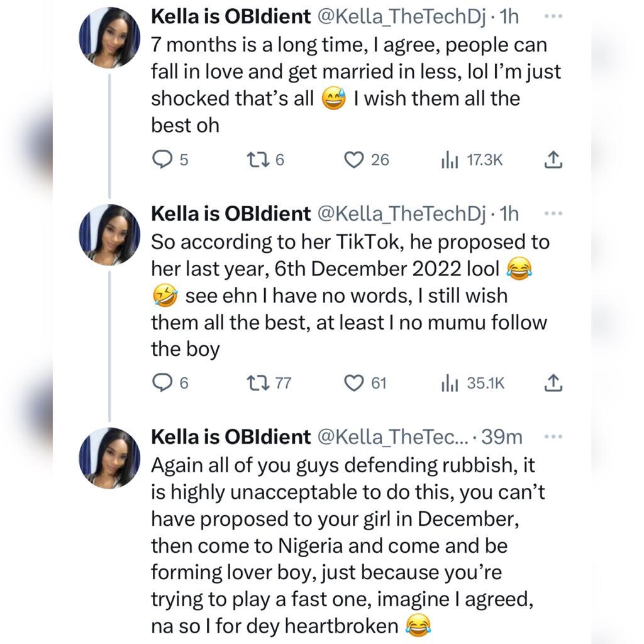View analytics showing 35.1K views
The width and height of the screenshot is (644, 644).
[x=448, y=383]
